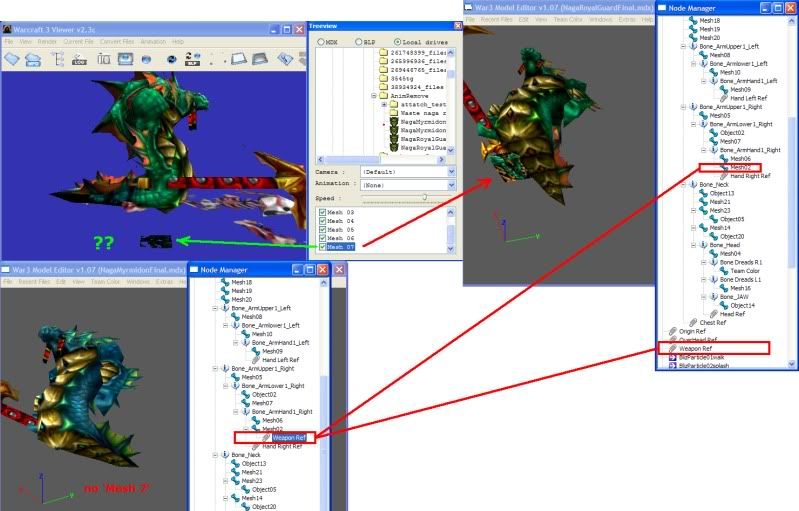Click Mesh18 node icon in right Node Manager
Screen dimensions: 799x511
pos(693,20)
